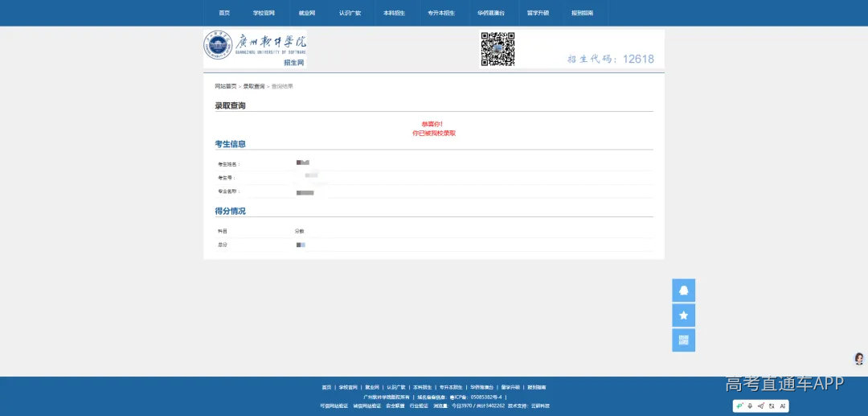Click 录取查询 breadcrumb link

pyautogui.click(x=254, y=86)
